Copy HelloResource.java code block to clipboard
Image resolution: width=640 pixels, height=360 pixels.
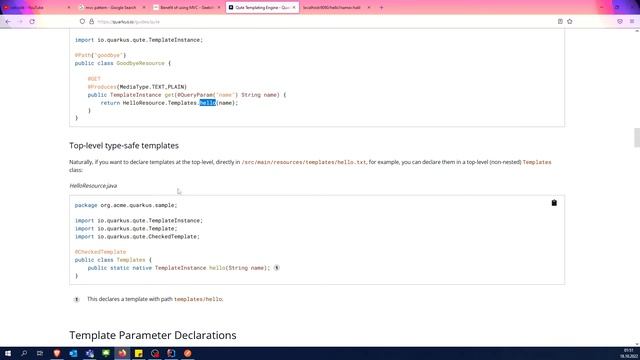[x=554, y=203]
